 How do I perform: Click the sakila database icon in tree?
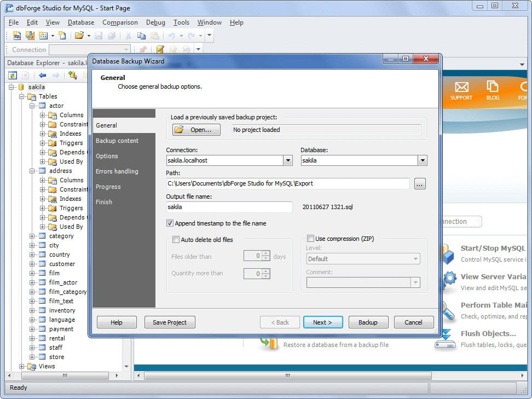21,87
